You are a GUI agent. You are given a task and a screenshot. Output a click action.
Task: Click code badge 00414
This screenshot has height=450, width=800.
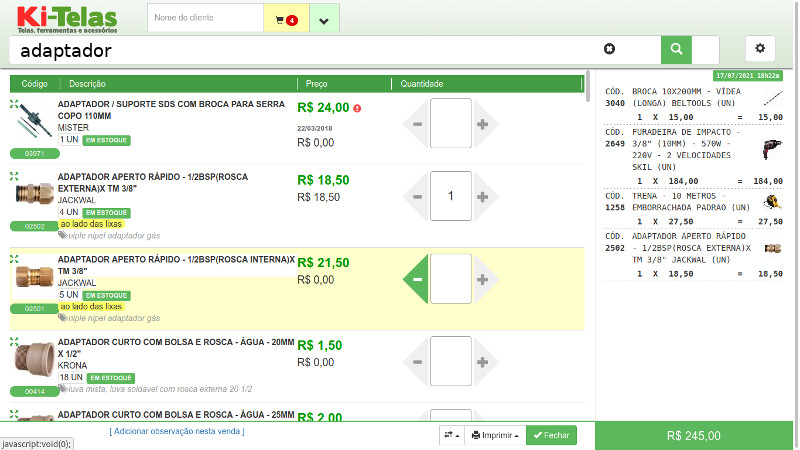click(x=35, y=391)
